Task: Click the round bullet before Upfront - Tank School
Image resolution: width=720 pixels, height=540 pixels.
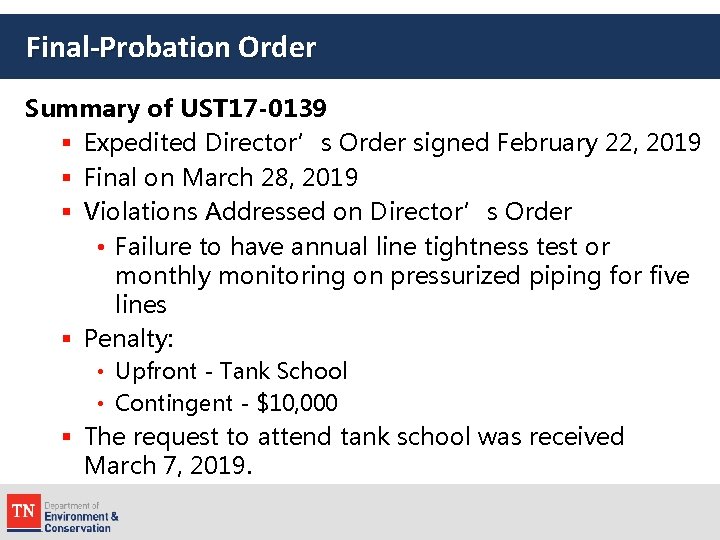Action: [x=102, y=373]
